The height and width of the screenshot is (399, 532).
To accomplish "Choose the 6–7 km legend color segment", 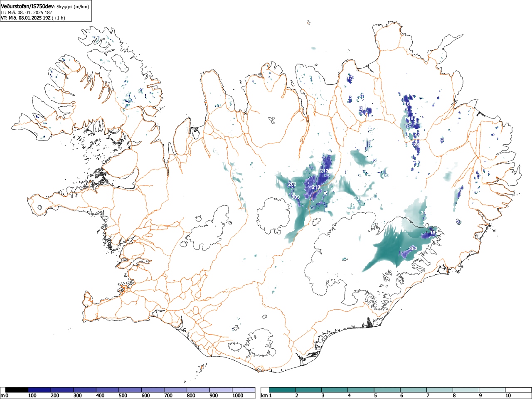I will click(x=414, y=390).
